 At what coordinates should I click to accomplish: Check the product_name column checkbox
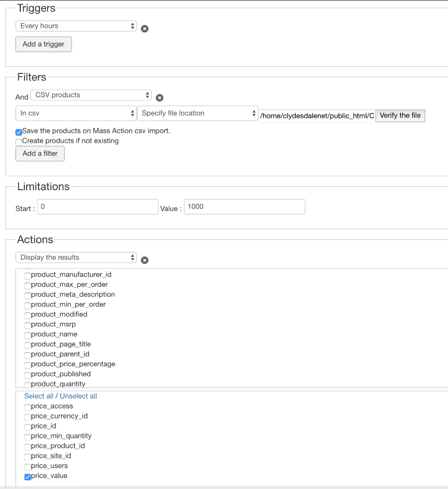point(28,336)
